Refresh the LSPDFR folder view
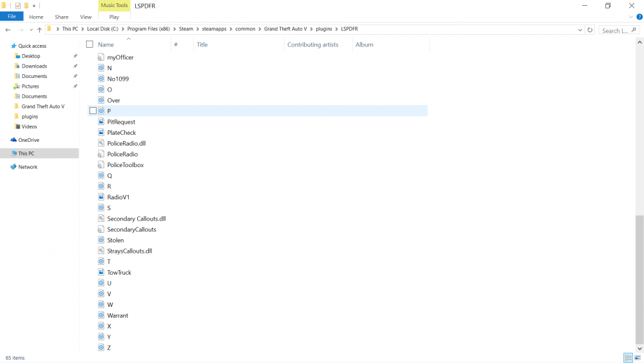 pos(590,30)
